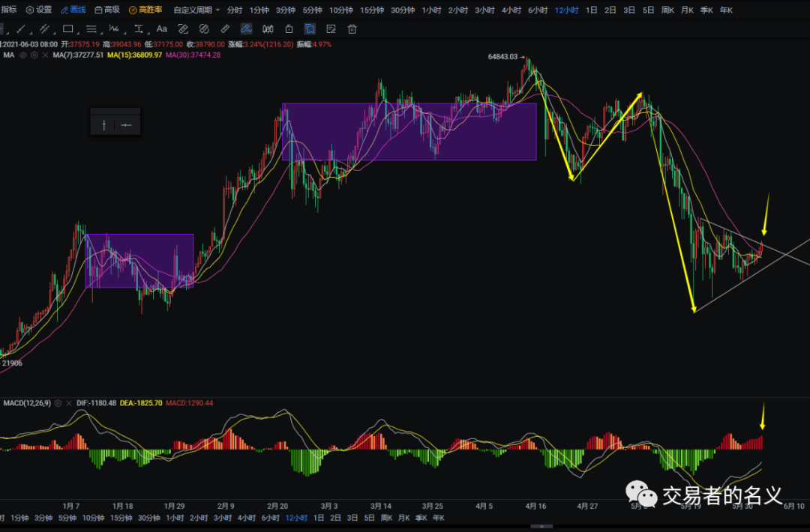Toggle MA indicator visibility eye

[22, 55]
